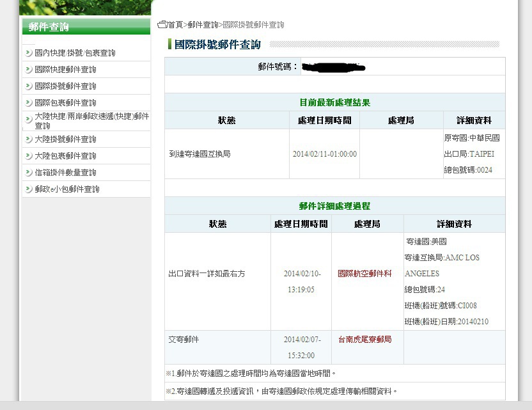Click the arrow icon beside 國內快捷/掛號/包裹查詢

[29, 53]
